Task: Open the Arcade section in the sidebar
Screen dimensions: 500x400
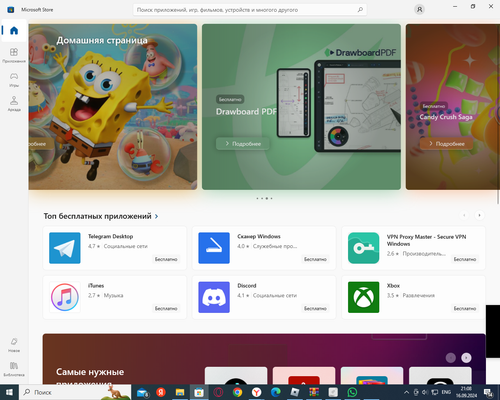Action: tap(14, 104)
